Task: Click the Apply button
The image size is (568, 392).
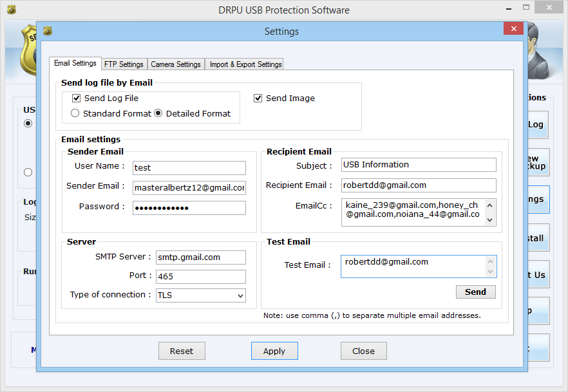Action: 274,351
